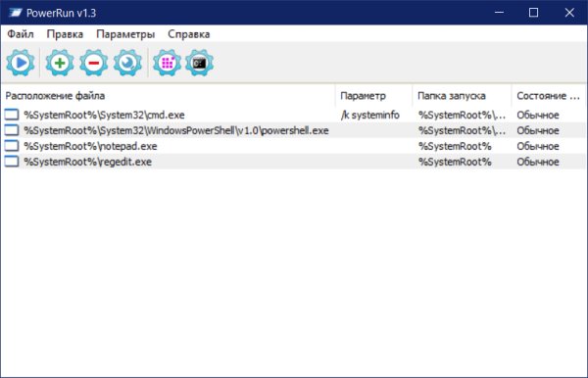
Task: Select the %SystemRoot%\notepad.exe entry
Action: [x=90, y=146]
